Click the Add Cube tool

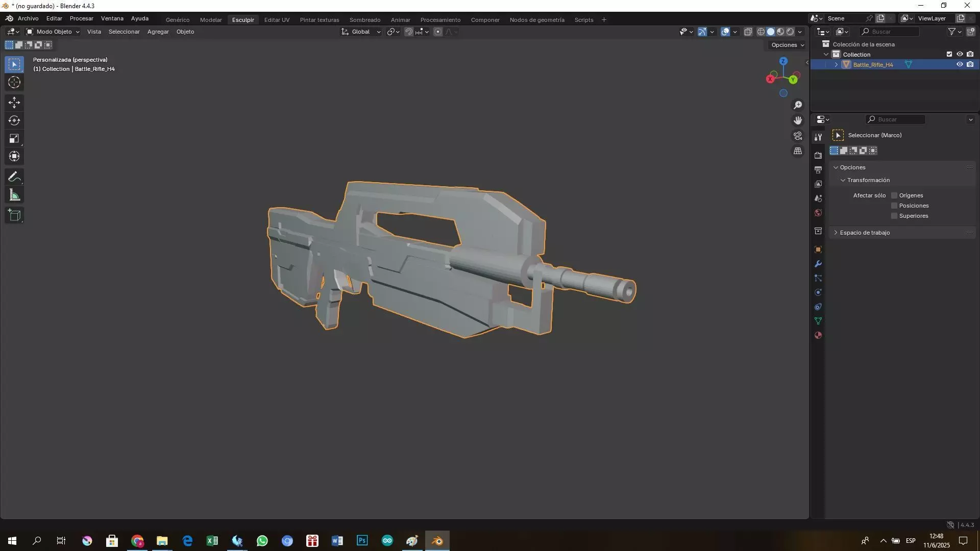[x=14, y=215]
